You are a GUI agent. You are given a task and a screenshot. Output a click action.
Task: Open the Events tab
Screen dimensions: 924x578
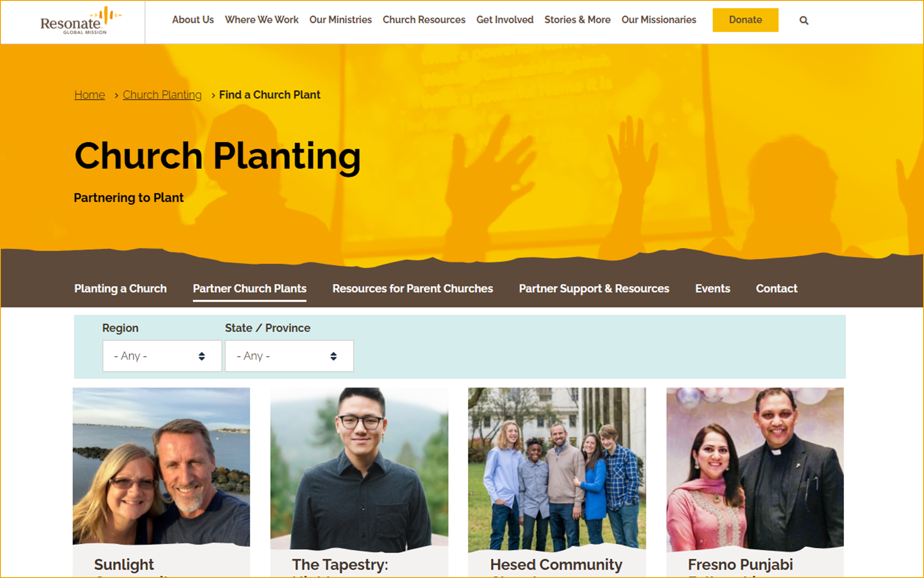click(x=712, y=289)
